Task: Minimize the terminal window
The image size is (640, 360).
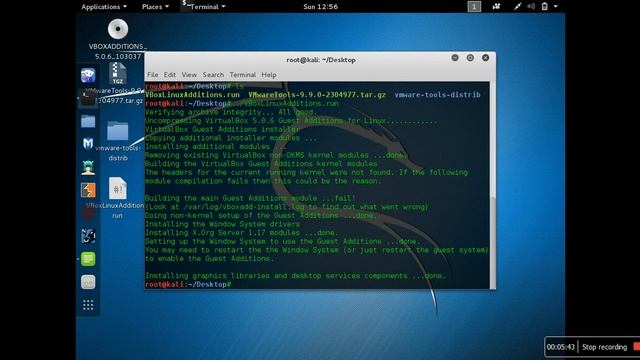Action: 455,58
